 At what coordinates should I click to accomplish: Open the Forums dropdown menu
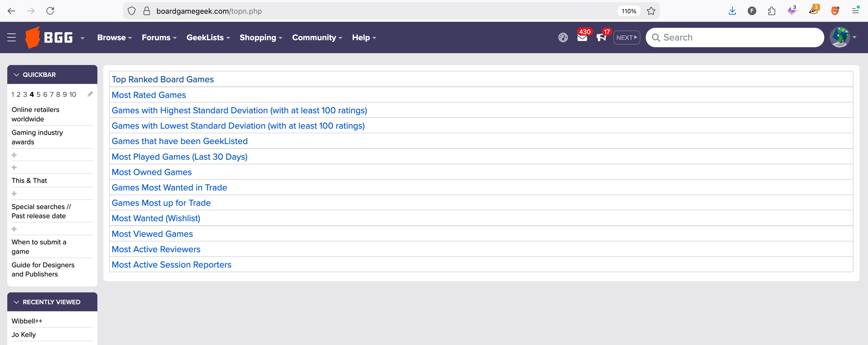[159, 37]
